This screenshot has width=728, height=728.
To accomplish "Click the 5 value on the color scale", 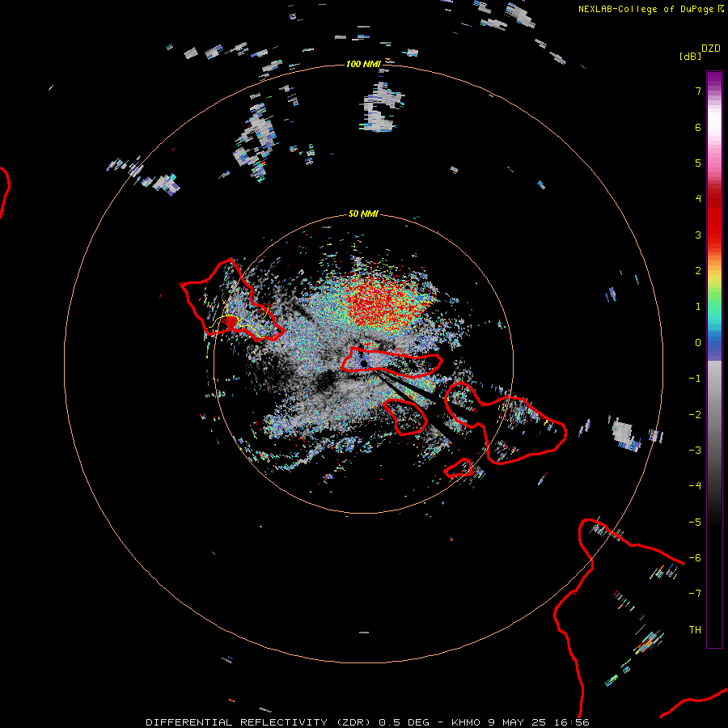I will point(698,163).
